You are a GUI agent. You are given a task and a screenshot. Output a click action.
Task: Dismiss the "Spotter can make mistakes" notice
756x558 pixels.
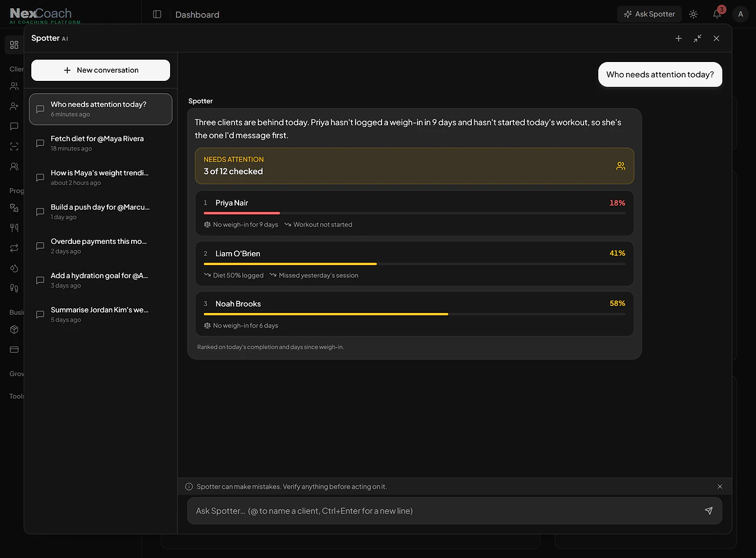pos(720,487)
